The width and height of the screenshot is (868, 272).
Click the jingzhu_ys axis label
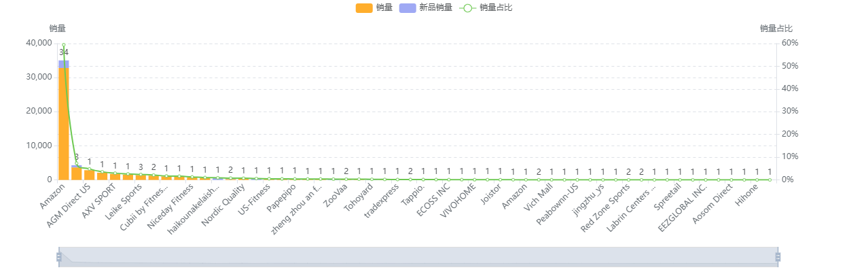point(589,198)
